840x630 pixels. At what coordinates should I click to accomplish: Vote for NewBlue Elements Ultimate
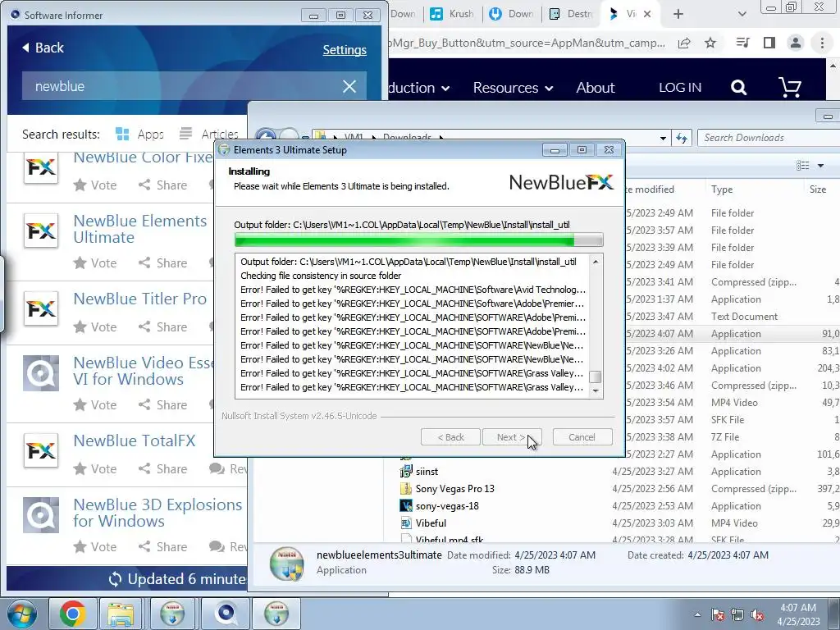tap(95, 262)
